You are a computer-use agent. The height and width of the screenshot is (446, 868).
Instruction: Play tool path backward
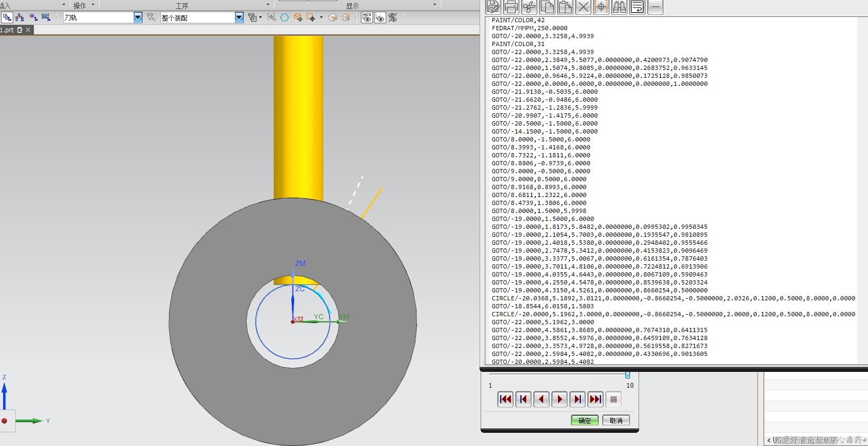541,399
